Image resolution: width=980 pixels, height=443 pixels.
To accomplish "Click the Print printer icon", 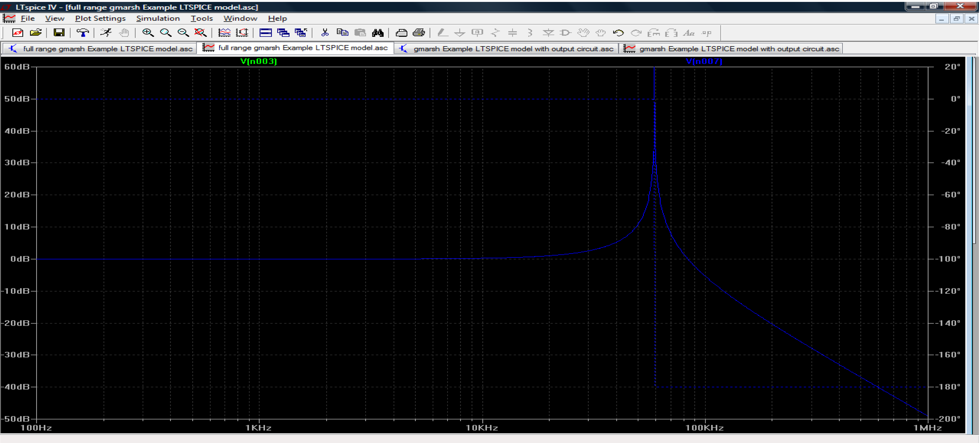I will 419,33.
